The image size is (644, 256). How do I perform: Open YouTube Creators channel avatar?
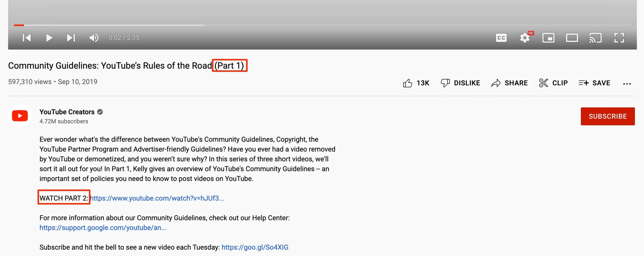20,116
